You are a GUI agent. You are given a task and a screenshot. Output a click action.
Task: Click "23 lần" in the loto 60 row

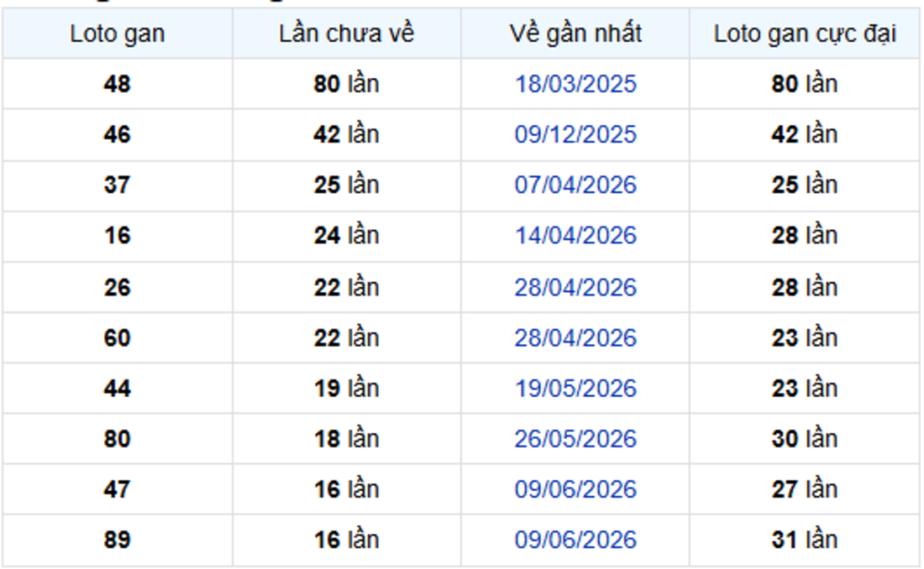click(x=805, y=338)
